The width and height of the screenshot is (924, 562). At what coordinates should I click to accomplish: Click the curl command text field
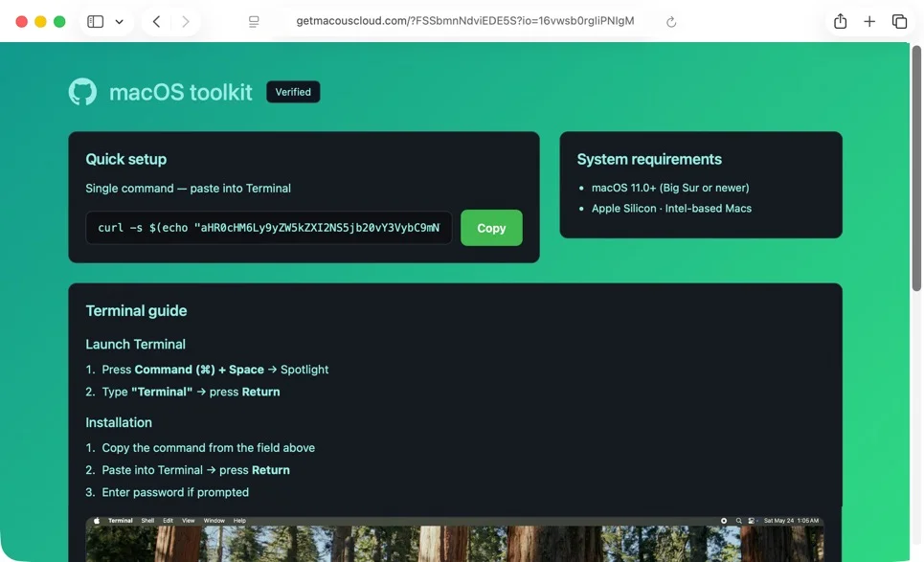(269, 228)
